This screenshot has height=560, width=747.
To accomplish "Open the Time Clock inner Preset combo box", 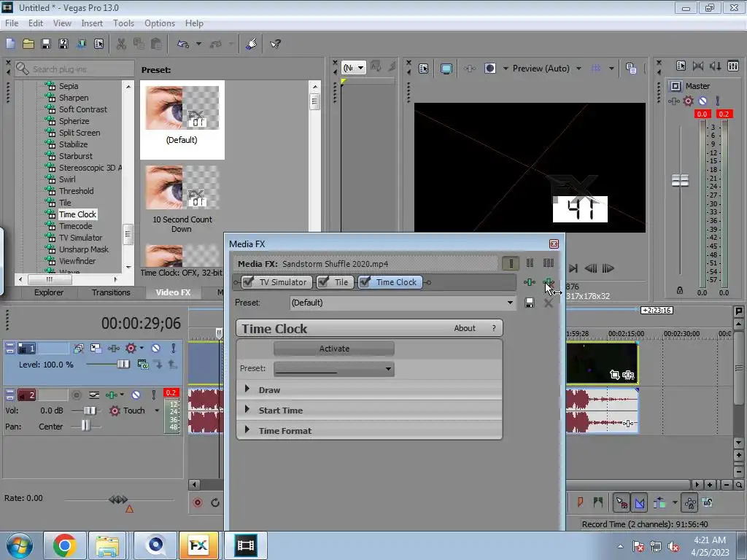I will pyautogui.click(x=334, y=368).
